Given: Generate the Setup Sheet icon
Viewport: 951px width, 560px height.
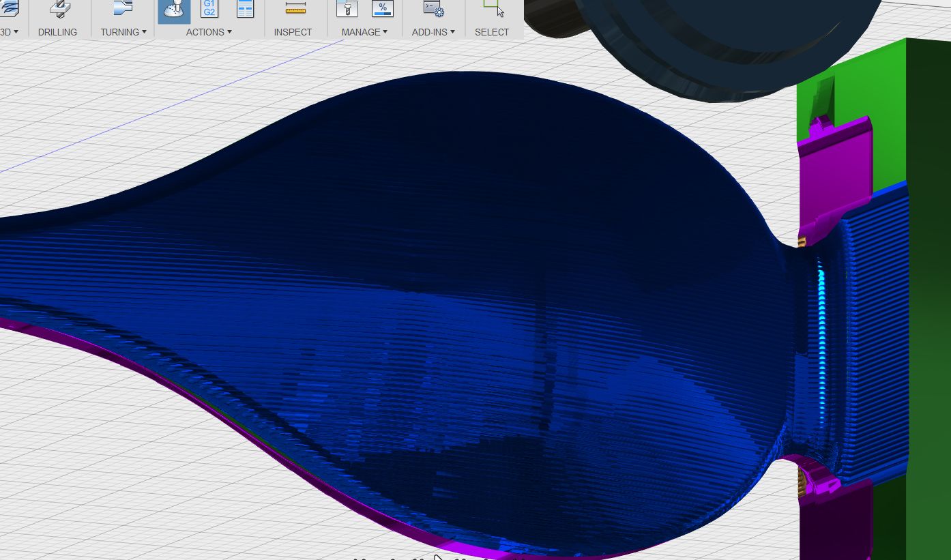Looking at the screenshot, I should click(245, 9).
